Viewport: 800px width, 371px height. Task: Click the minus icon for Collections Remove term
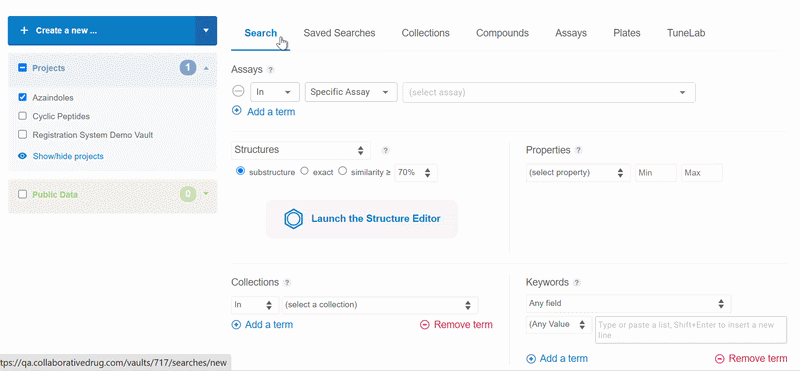424,325
